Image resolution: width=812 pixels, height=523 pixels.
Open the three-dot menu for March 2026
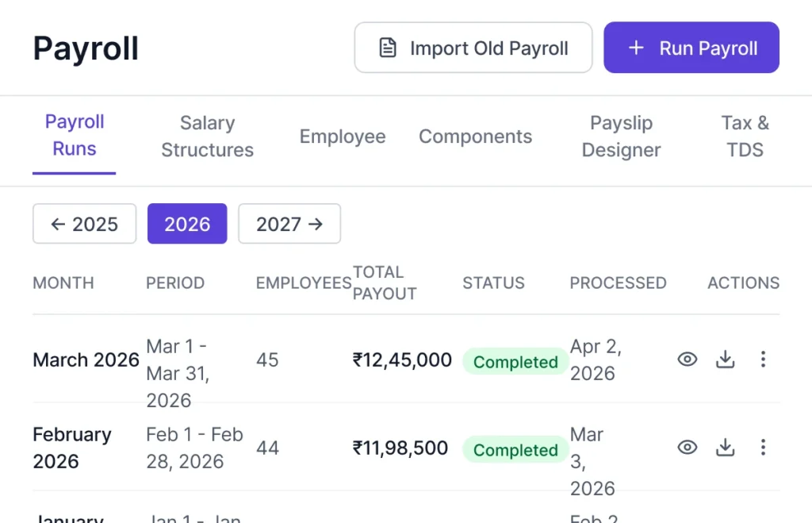coord(763,360)
